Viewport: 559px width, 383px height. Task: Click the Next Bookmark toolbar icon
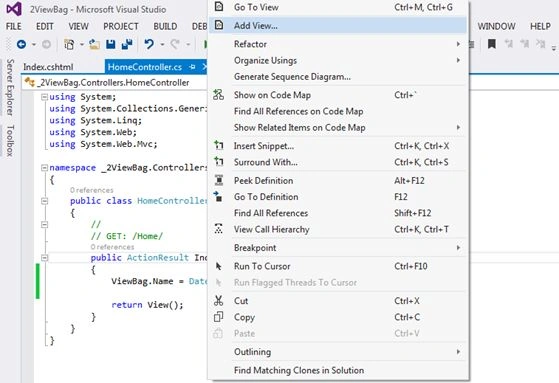tap(524, 44)
